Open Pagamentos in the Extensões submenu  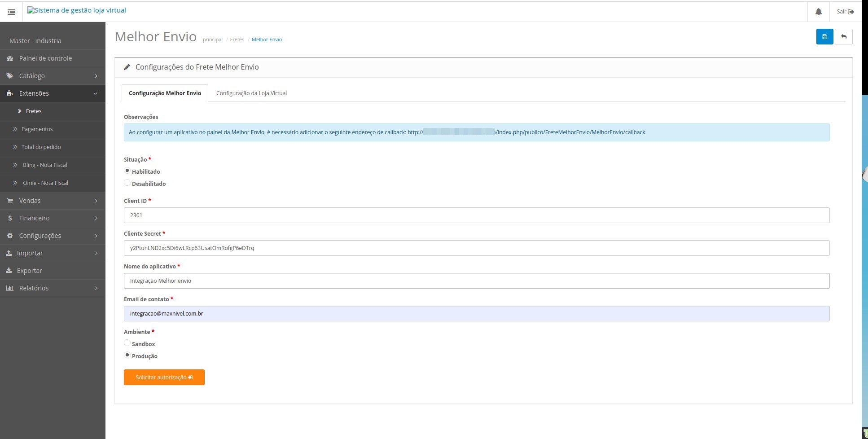37,129
